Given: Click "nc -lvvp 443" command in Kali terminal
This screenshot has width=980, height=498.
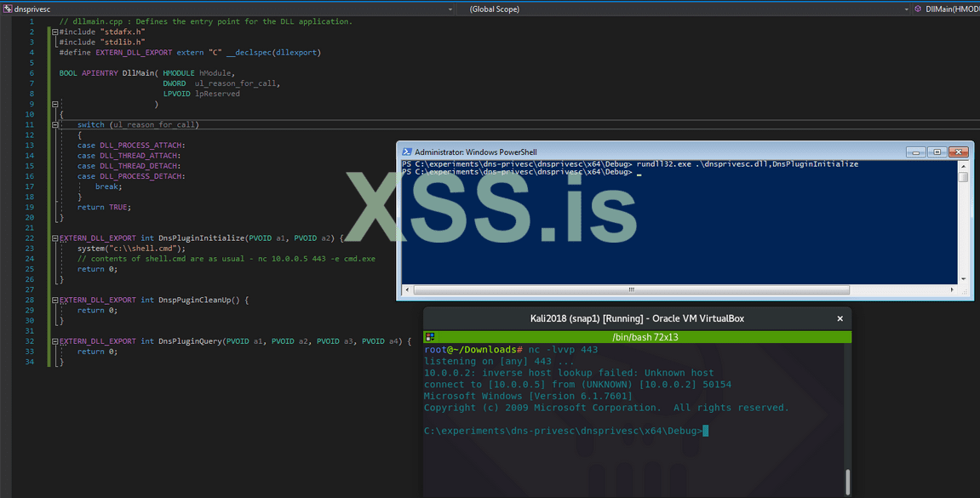Looking at the screenshot, I should (563, 350).
